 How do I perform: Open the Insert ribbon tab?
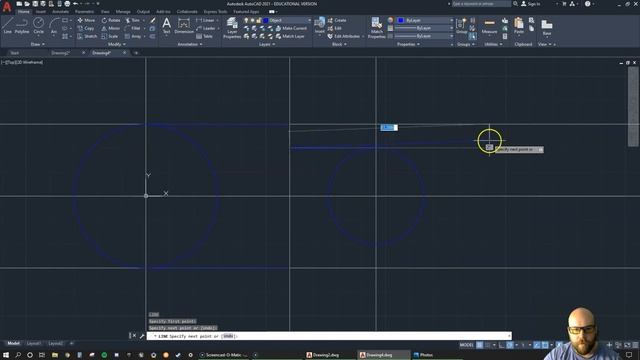coord(40,12)
